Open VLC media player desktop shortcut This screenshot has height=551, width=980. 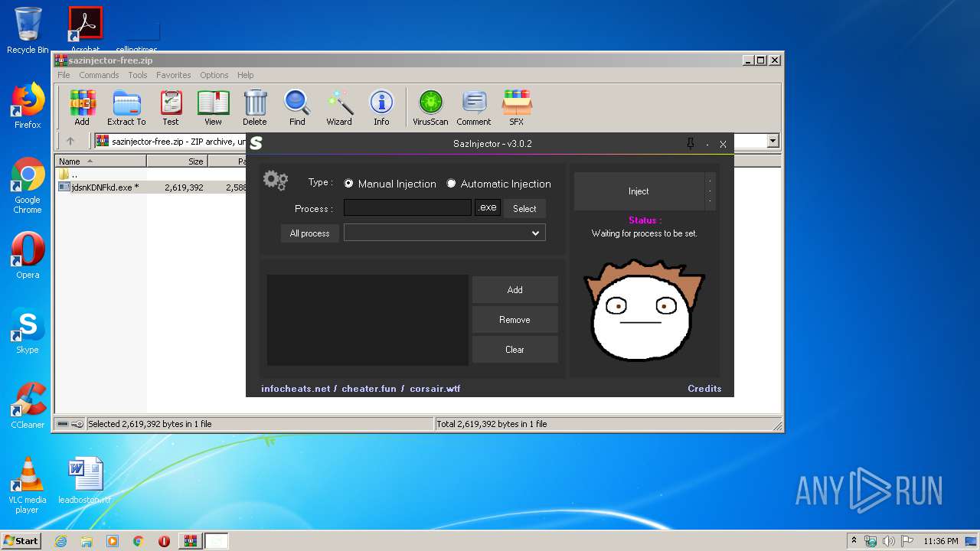tap(28, 485)
